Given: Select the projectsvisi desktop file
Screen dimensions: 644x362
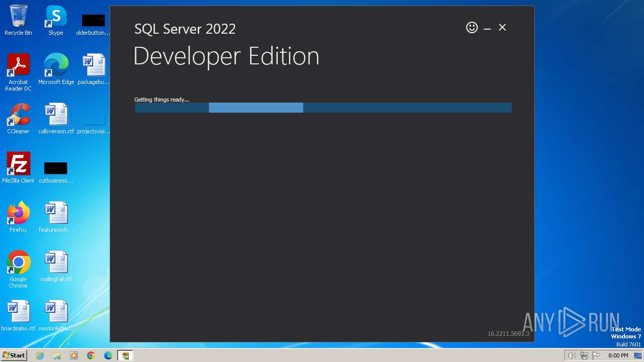Looking at the screenshot, I should pos(93,124).
